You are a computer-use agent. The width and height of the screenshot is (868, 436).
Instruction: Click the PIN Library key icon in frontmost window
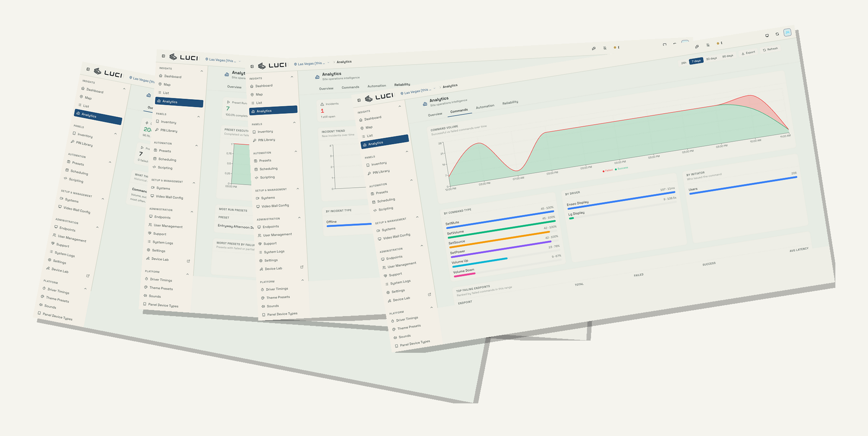click(x=369, y=173)
